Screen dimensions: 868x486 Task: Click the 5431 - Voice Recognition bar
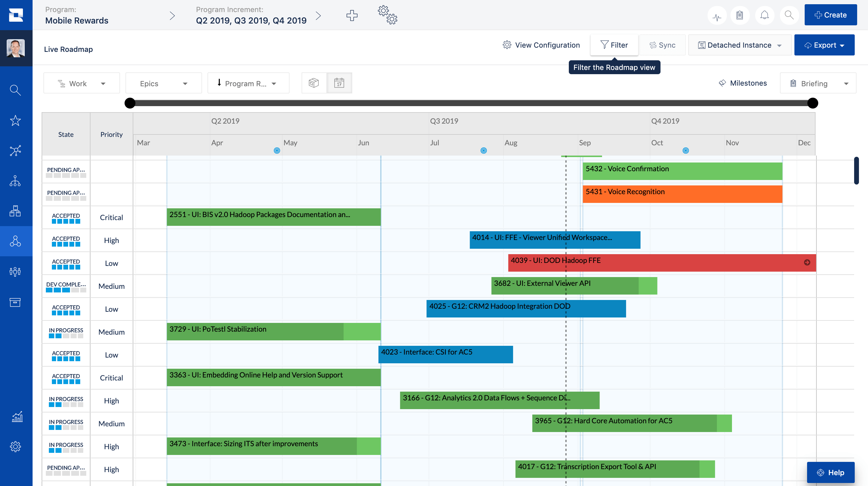pos(682,194)
